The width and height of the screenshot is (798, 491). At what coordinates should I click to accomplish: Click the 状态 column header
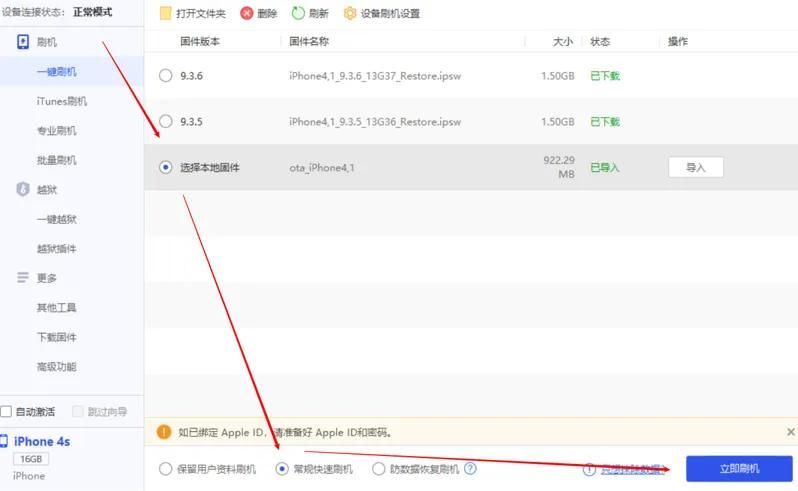[600, 41]
